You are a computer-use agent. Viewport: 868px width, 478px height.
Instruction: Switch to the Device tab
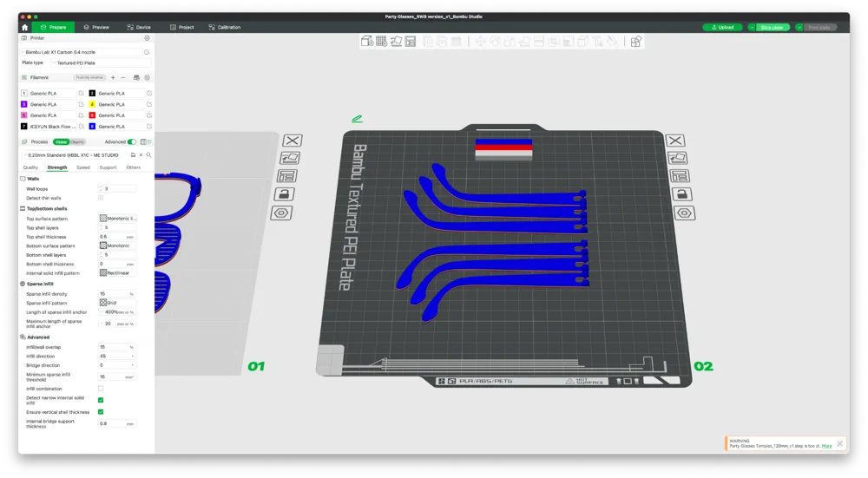[x=139, y=27]
